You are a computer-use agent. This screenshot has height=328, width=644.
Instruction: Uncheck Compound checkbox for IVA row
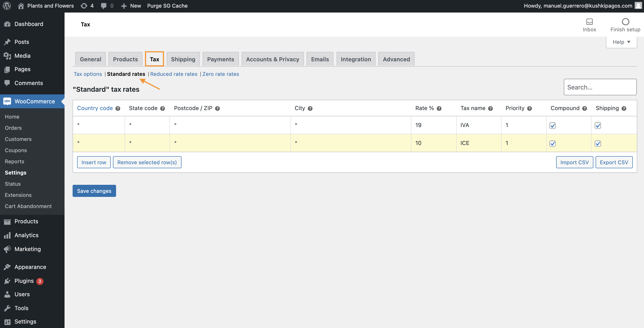click(x=552, y=125)
